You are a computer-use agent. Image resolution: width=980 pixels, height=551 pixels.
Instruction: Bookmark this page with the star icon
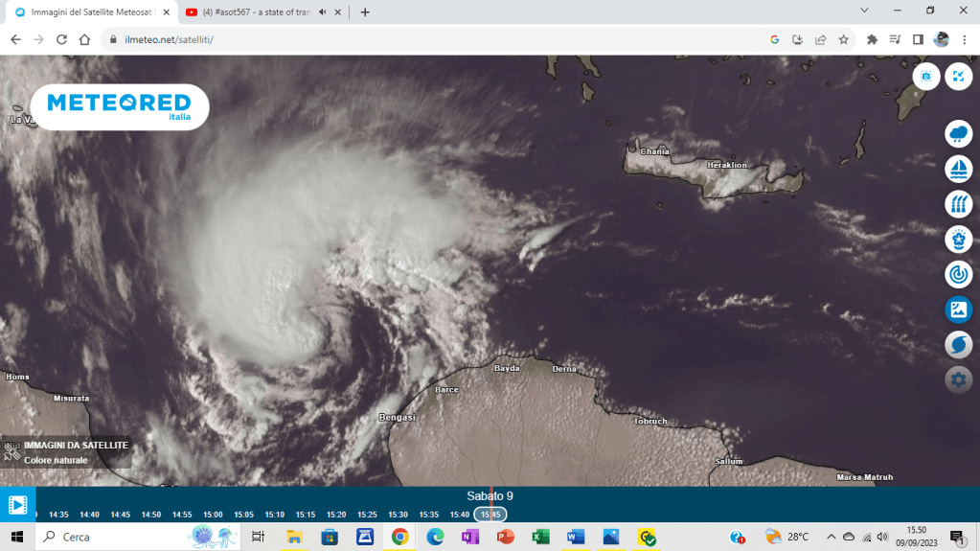point(844,39)
